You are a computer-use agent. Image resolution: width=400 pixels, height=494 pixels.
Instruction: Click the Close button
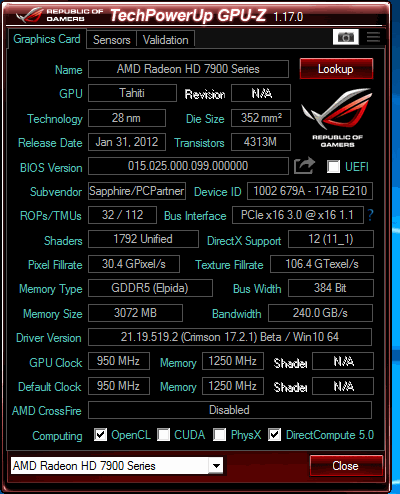346,466
